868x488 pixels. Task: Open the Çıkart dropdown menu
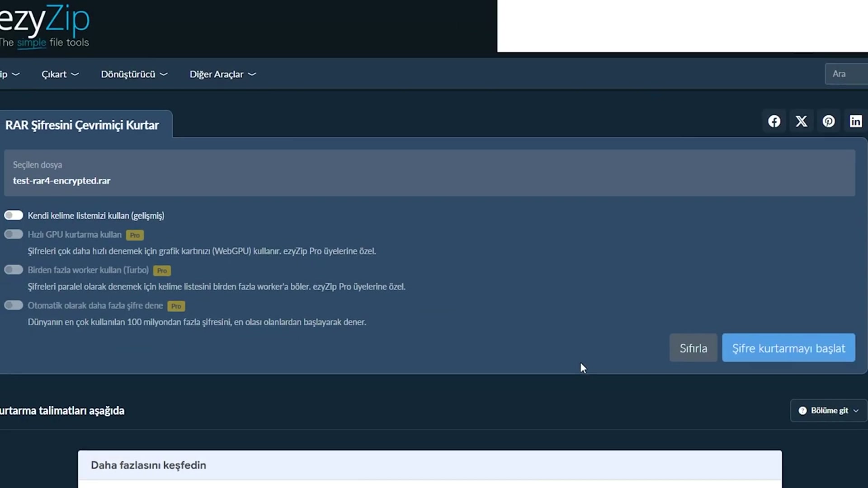coord(60,74)
